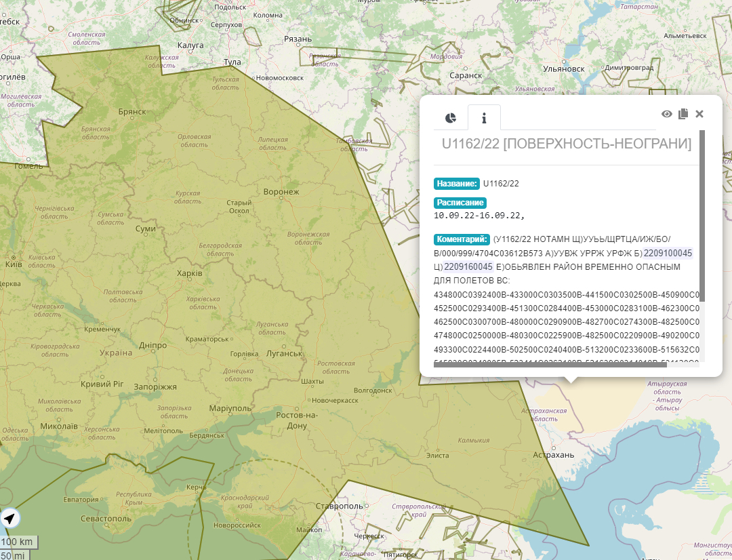Click the Название label badge

tap(457, 184)
